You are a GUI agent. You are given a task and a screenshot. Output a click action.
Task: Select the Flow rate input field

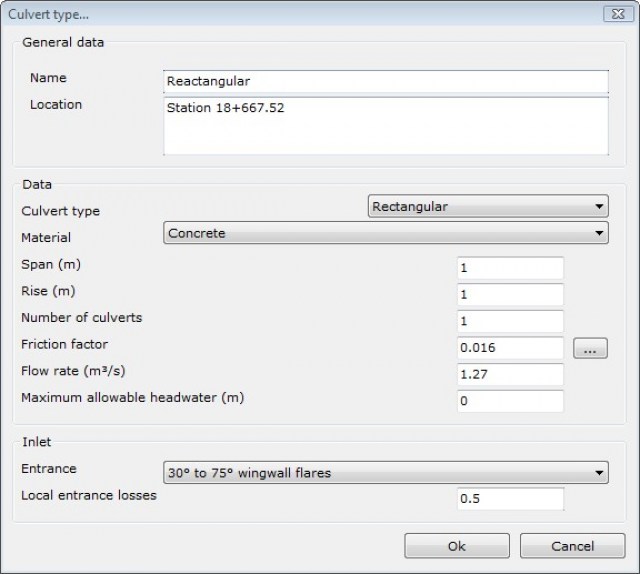(x=510, y=374)
